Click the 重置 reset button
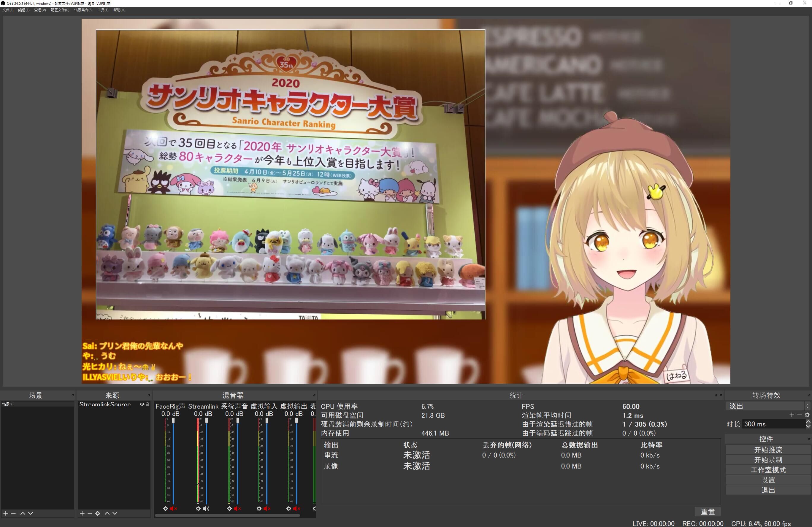This screenshot has width=812, height=527. 707,512
